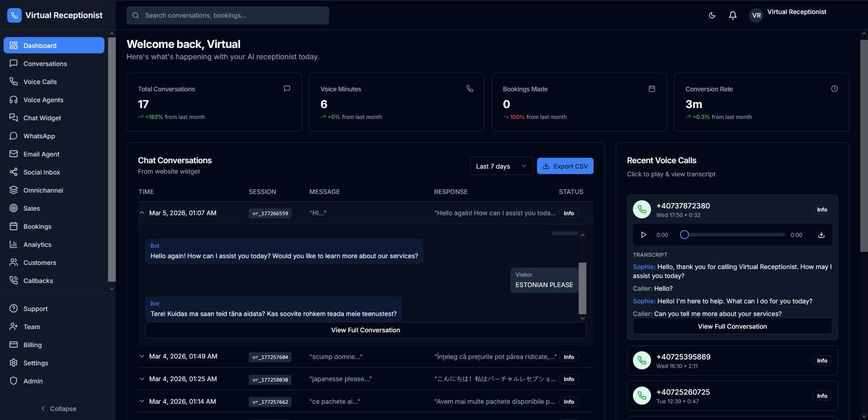This screenshot has width=868, height=420.
Task: Open the Last 7 days date filter
Action: pos(501,166)
